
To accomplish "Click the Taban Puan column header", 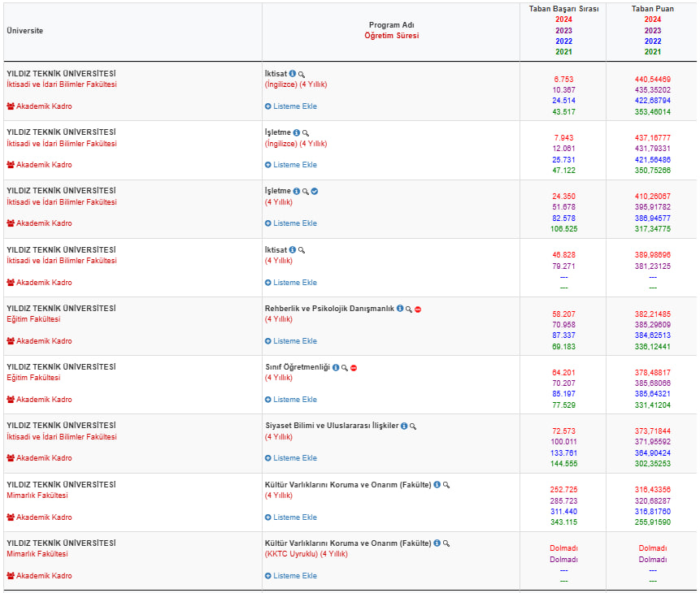I will click(x=652, y=9).
